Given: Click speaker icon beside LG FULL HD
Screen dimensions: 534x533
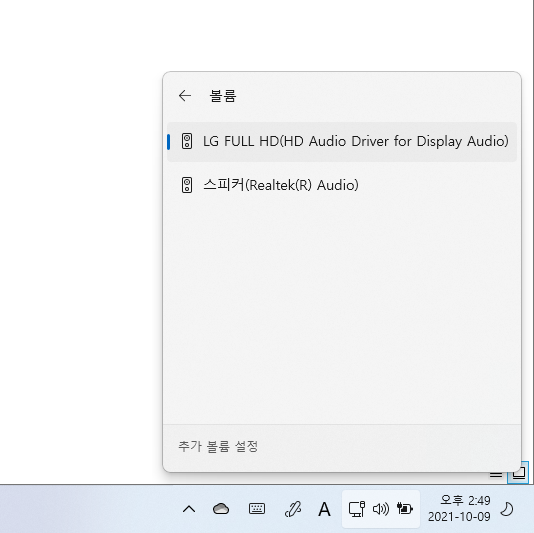Looking at the screenshot, I should [187, 141].
